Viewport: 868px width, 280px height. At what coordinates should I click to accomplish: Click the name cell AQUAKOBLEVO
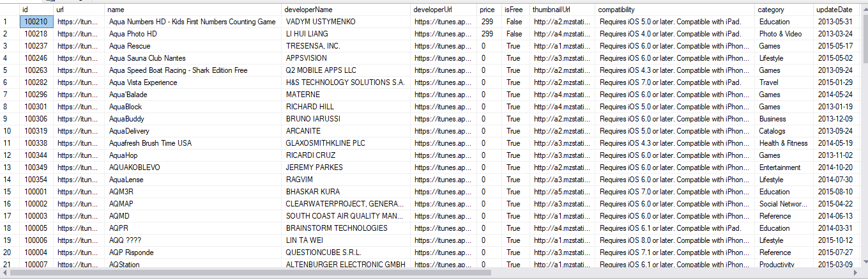(194, 167)
